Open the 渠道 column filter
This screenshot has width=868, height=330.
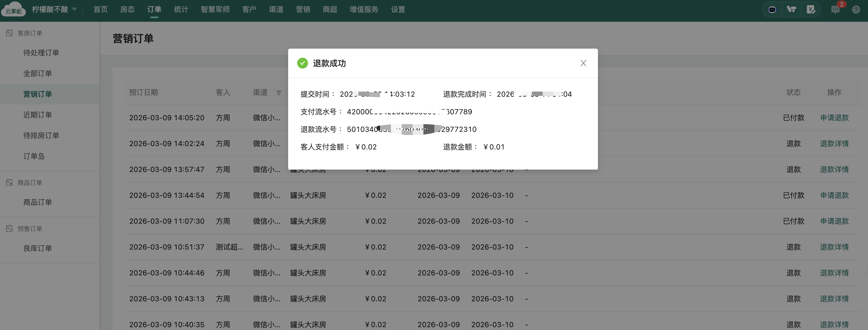[x=279, y=92]
